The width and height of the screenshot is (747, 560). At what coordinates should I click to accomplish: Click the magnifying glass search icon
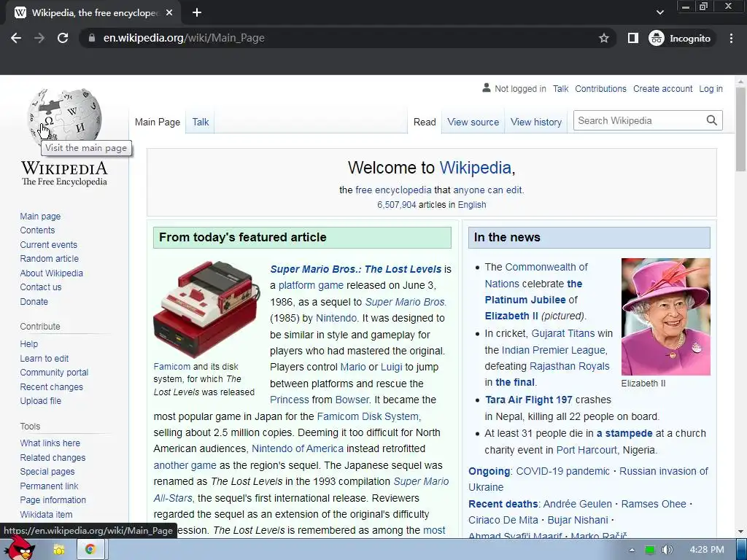coord(712,120)
